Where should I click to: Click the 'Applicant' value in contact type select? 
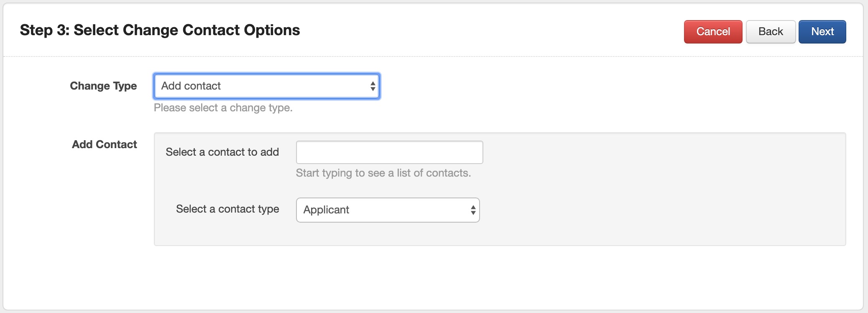[326, 210]
